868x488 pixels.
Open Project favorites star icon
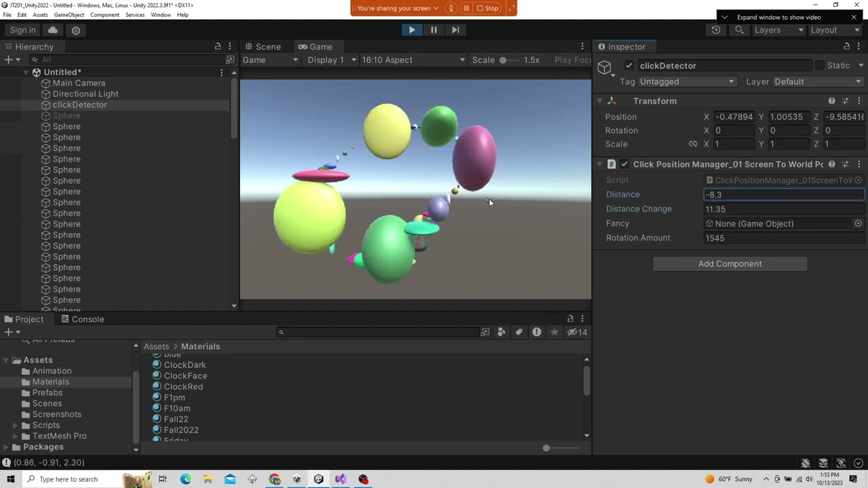tap(555, 332)
